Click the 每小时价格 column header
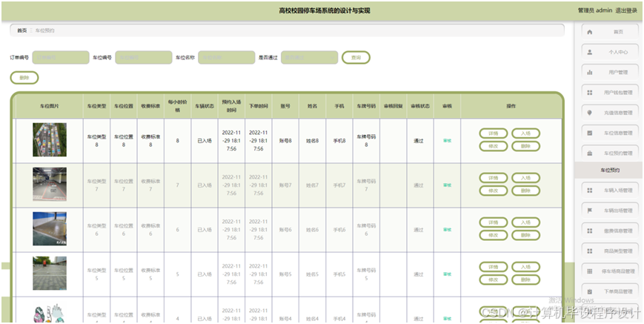Viewport: 644px width, 324px height. [x=177, y=106]
